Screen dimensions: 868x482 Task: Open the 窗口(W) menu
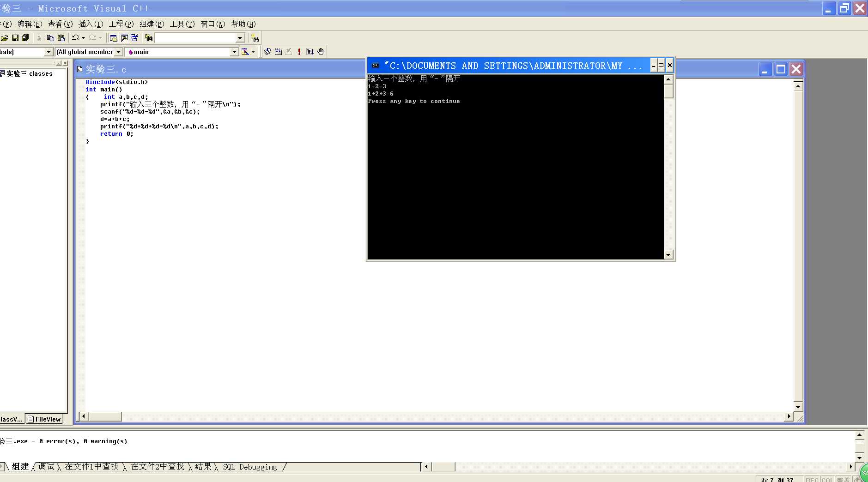pos(212,24)
